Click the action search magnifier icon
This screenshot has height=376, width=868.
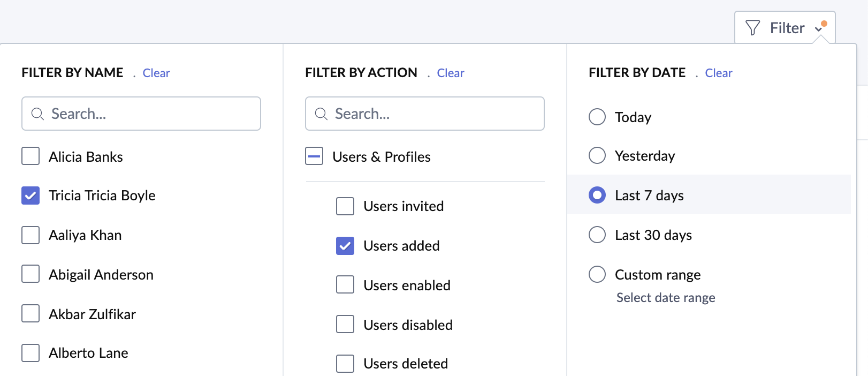(x=321, y=114)
